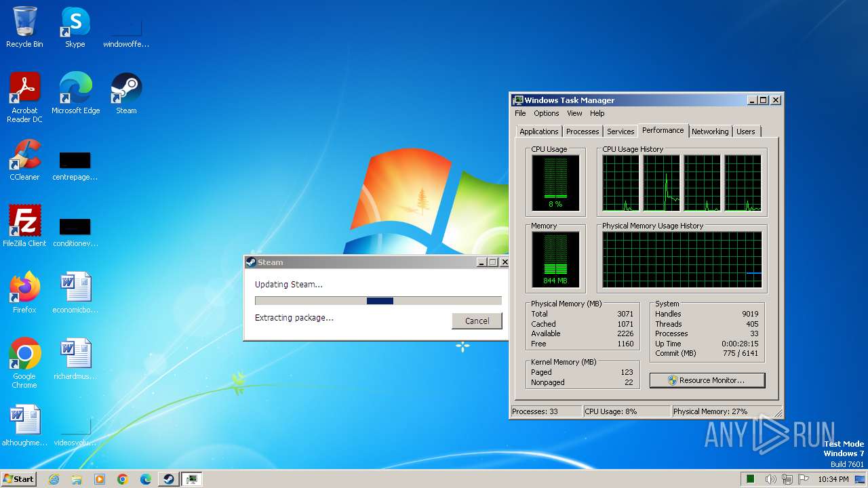Open File Explorer from the taskbar
Image resolution: width=868 pixels, height=488 pixels.
(x=77, y=479)
